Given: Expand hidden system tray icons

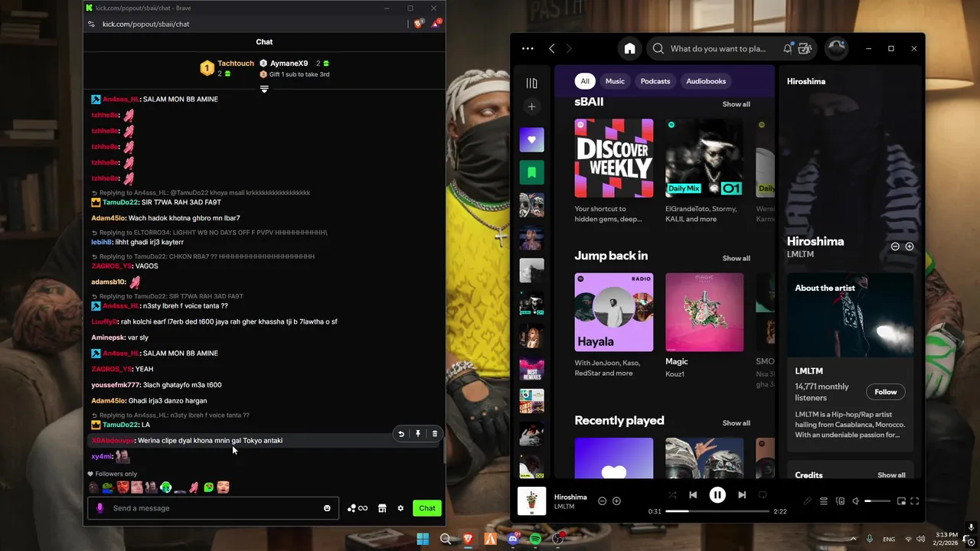Looking at the screenshot, I should (x=853, y=539).
